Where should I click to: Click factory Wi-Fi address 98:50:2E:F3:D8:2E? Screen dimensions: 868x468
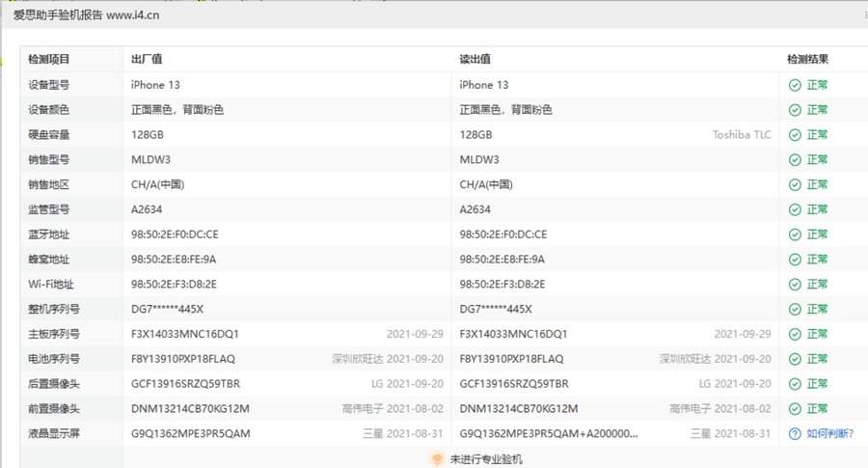(174, 284)
